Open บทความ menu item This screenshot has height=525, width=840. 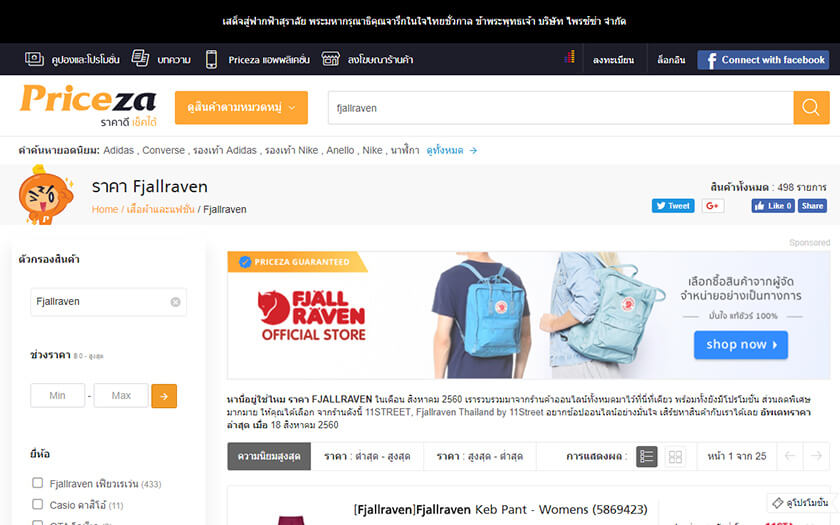(174, 59)
